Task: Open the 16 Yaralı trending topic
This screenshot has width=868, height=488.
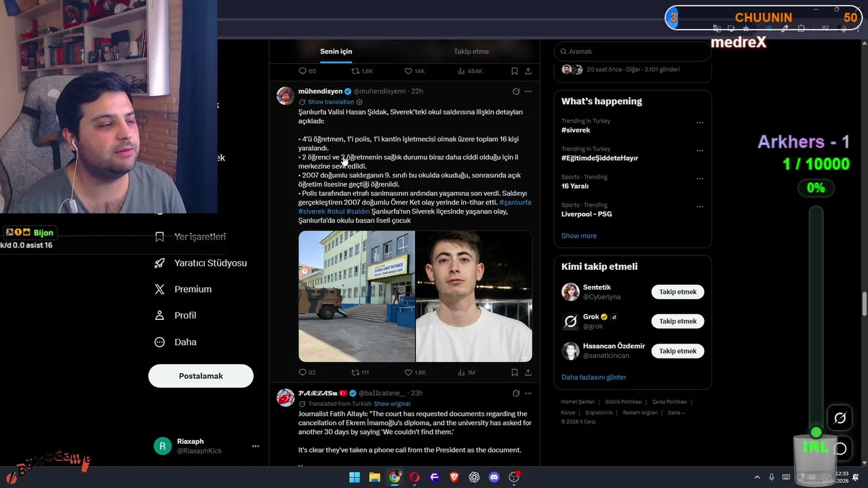Action: (575, 186)
